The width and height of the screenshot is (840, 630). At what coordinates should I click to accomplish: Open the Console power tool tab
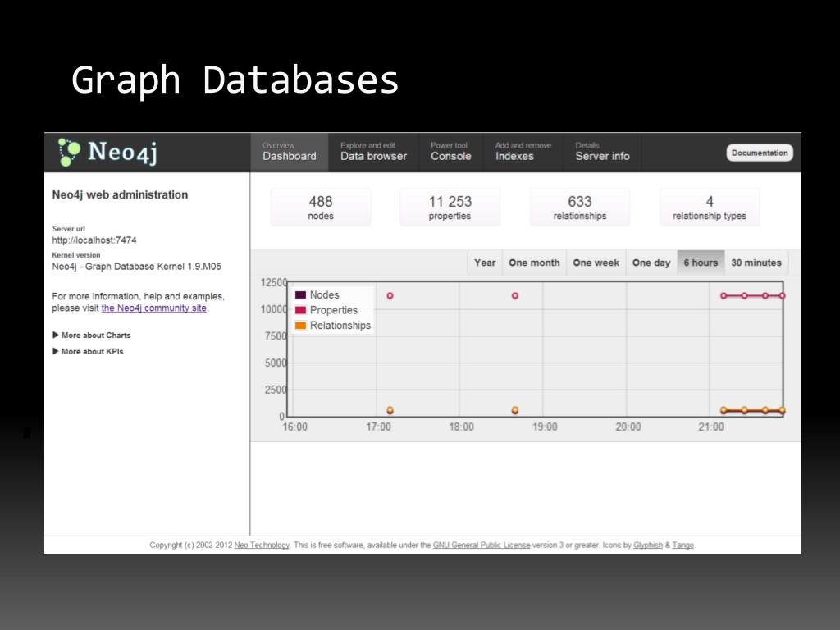[450, 152]
